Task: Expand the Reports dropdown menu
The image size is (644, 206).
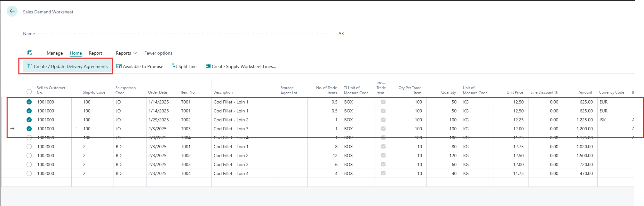Action: [x=126, y=53]
